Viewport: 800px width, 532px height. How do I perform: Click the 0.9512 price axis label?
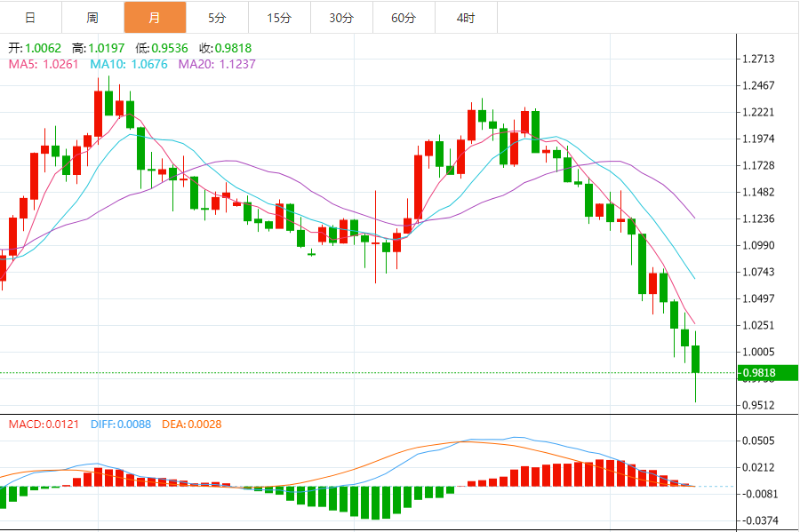pos(758,406)
